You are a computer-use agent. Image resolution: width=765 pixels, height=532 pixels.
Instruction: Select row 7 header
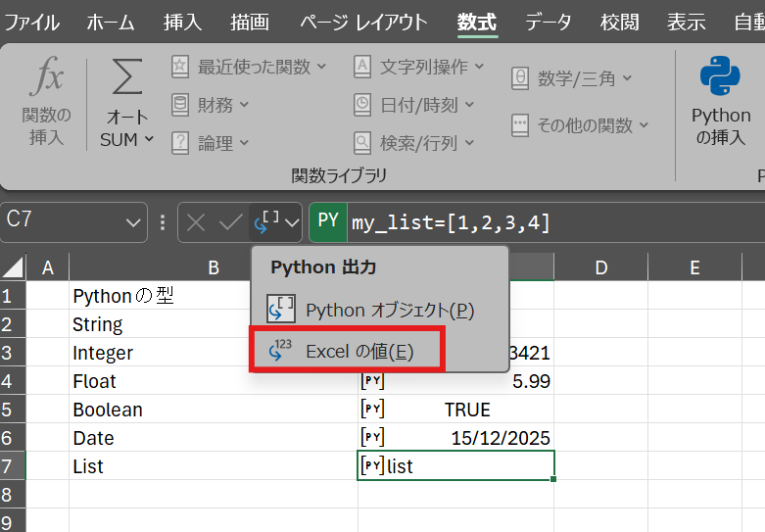pyautogui.click(x=12, y=466)
